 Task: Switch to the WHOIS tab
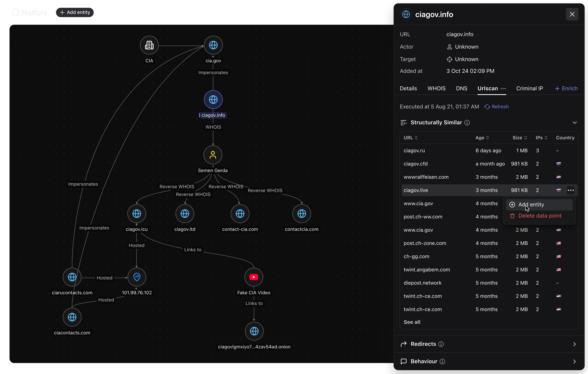pyautogui.click(x=436, y=89)
